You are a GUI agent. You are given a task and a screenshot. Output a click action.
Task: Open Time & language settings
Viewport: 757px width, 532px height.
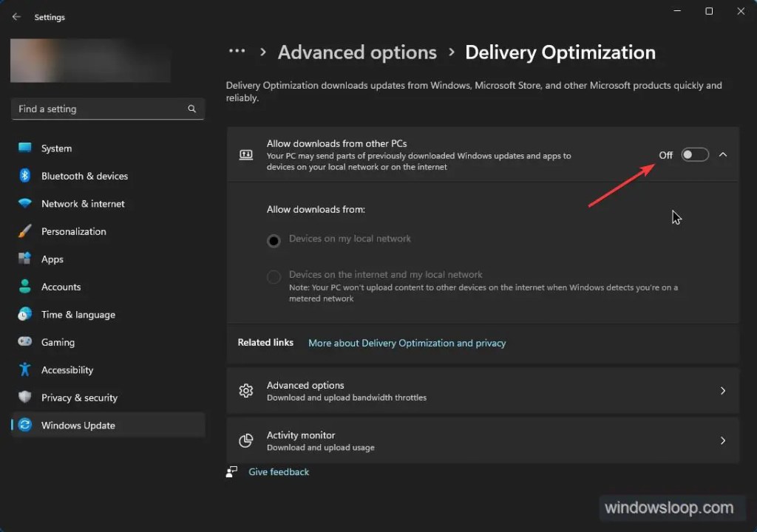pyautogui.click(x=108, y=314)
